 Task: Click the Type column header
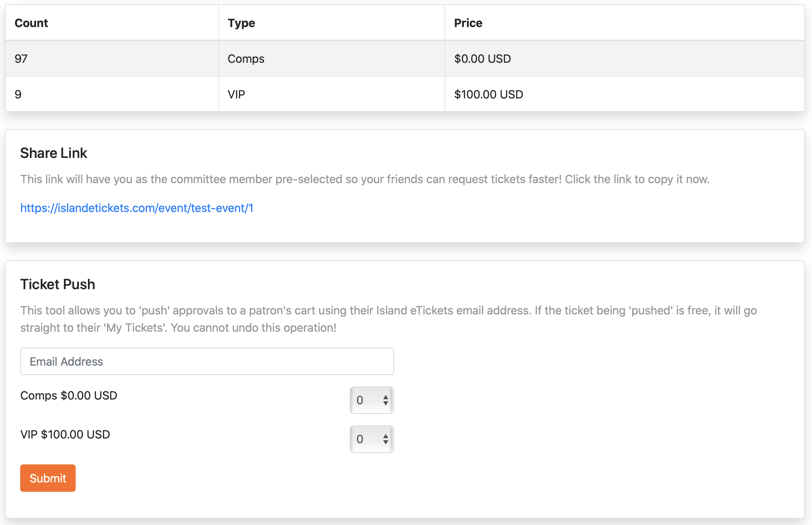[x=241, y=23]
